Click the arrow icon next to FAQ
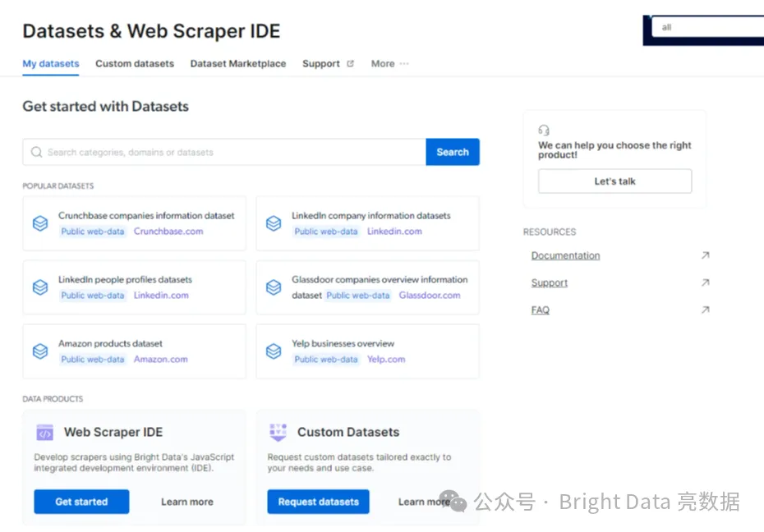764x532 pixels. (x=704, y=310)
